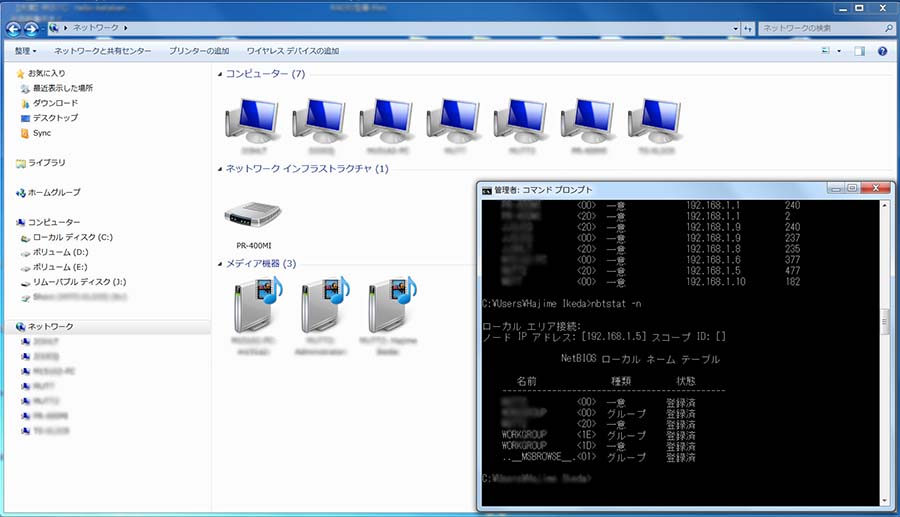Open the 整理 dropdown menu
Image resolution: width=900 pixels, height=517 pixels.
pyautogui.click(x=25, y=50)
